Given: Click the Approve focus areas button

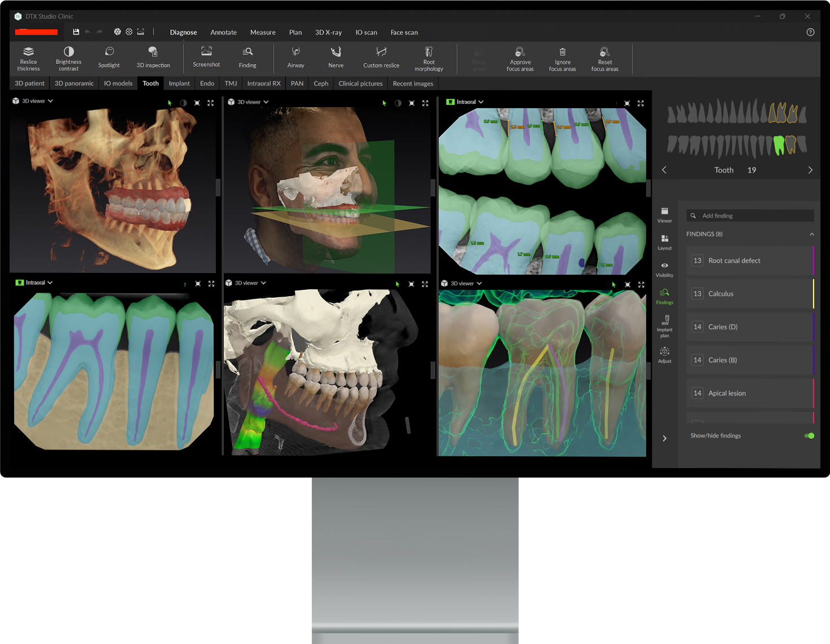Looking at the screenshot, I should click(x=520, y=59).
